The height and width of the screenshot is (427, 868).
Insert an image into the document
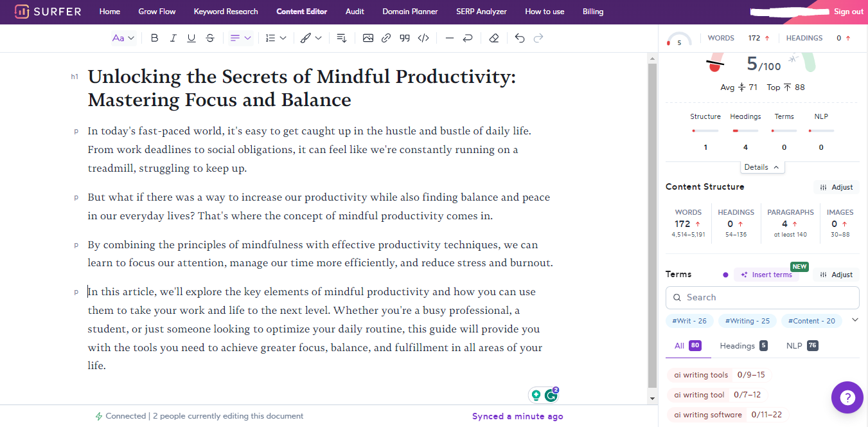pos(368,38)
